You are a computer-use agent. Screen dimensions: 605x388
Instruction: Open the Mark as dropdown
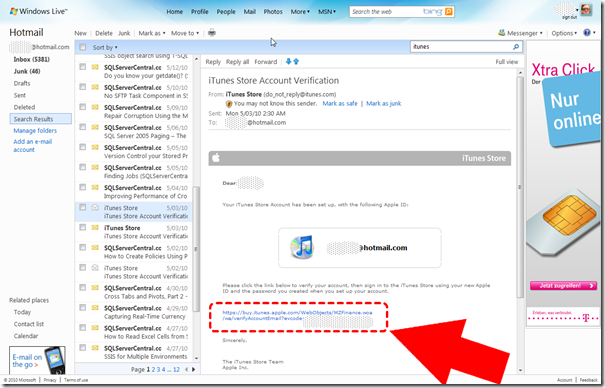(x=152, y=33)
